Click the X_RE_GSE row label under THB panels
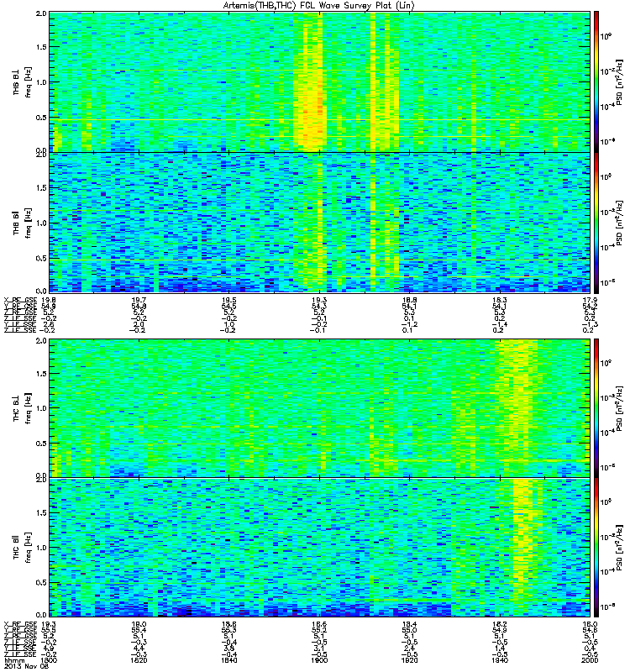The image size is (630, 672). pos(20,300)
